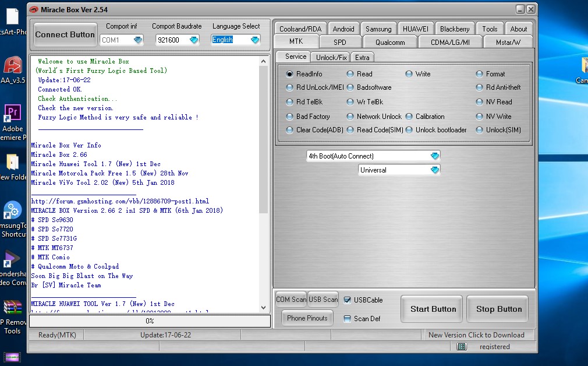588x366 pixels.
Task: Open the Android tab
Action: (343, 29)
